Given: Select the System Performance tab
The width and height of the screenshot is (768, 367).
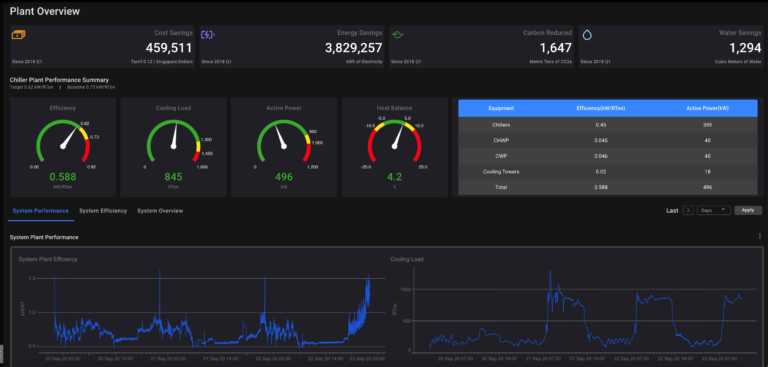Looking at the screenshot, I should tap(41, 211).
